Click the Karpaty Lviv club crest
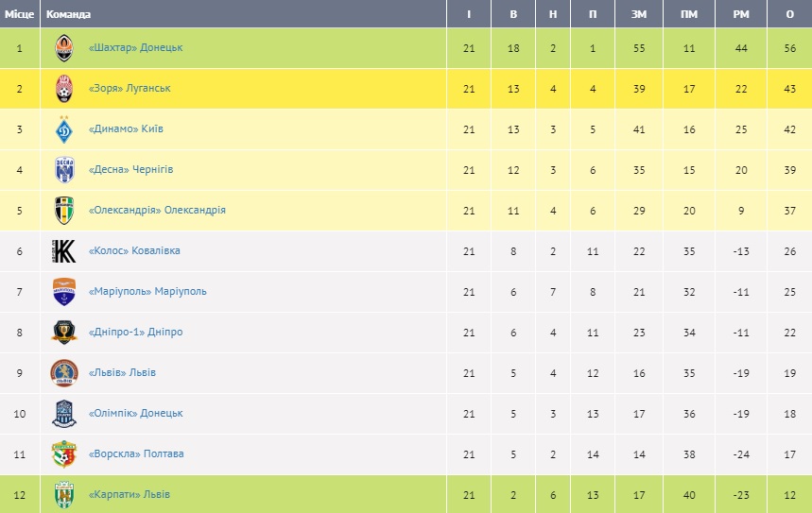The width and height of the screenshot is (812, 513). (x=63, y=495)
